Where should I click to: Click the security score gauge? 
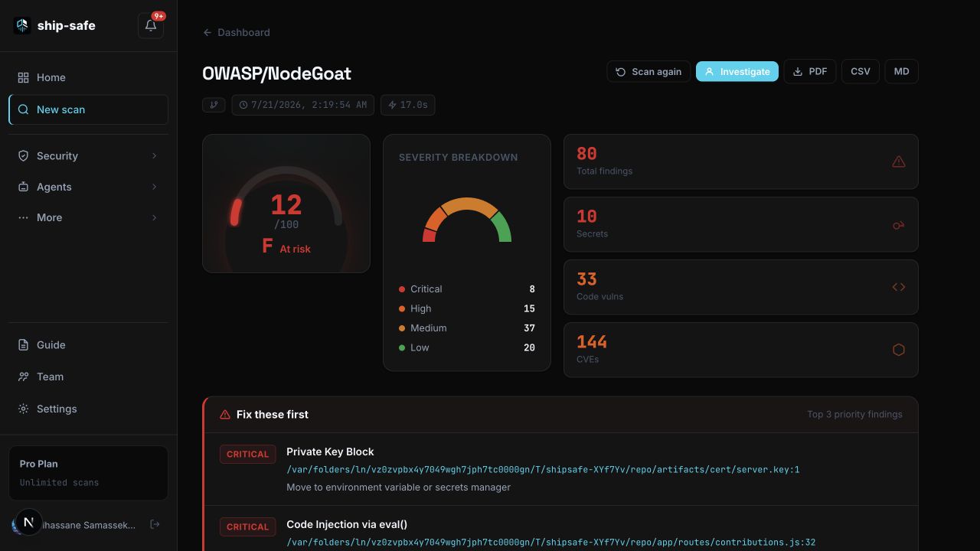(286, 204)
